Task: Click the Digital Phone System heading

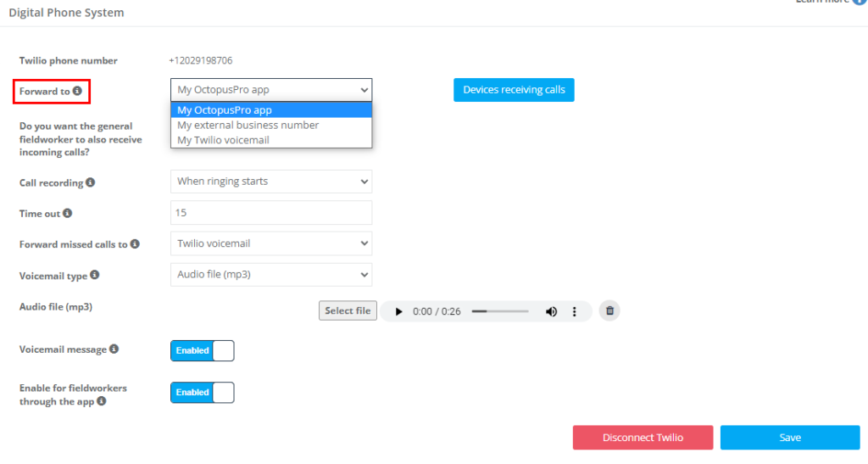Action: pos(66,12)
